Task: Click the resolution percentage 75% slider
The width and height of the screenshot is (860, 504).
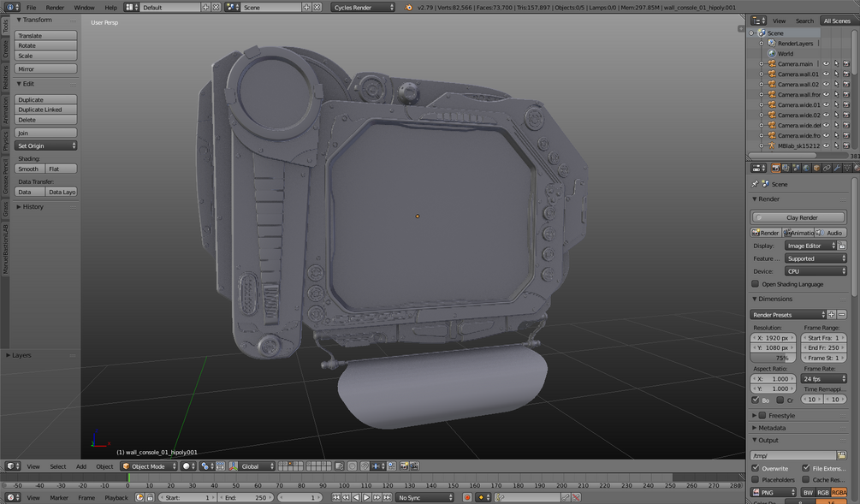Action: click(773, 358)
